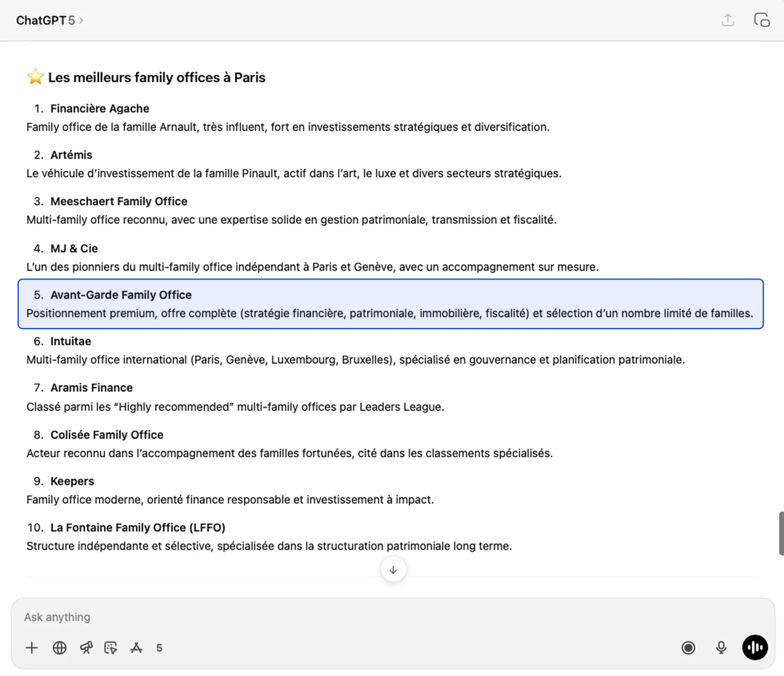Click the Financière Agache list item
This screenshot has width=784, height=676.
(x=100, y=108)
